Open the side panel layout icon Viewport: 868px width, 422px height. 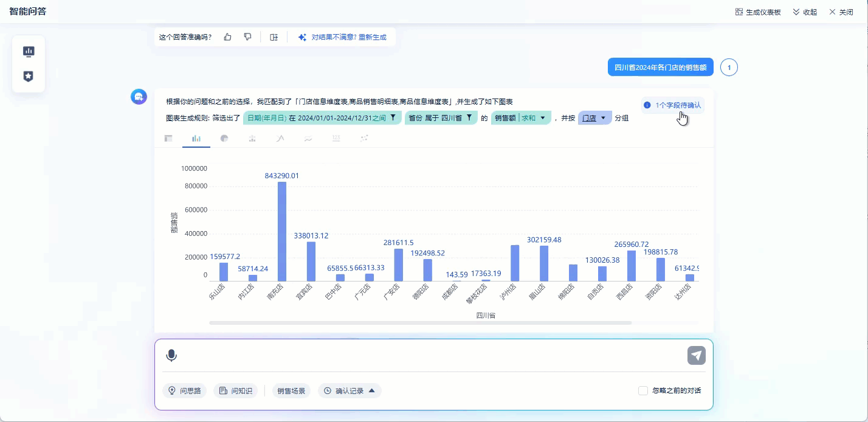pyautogui.click(x=274, y=37)
